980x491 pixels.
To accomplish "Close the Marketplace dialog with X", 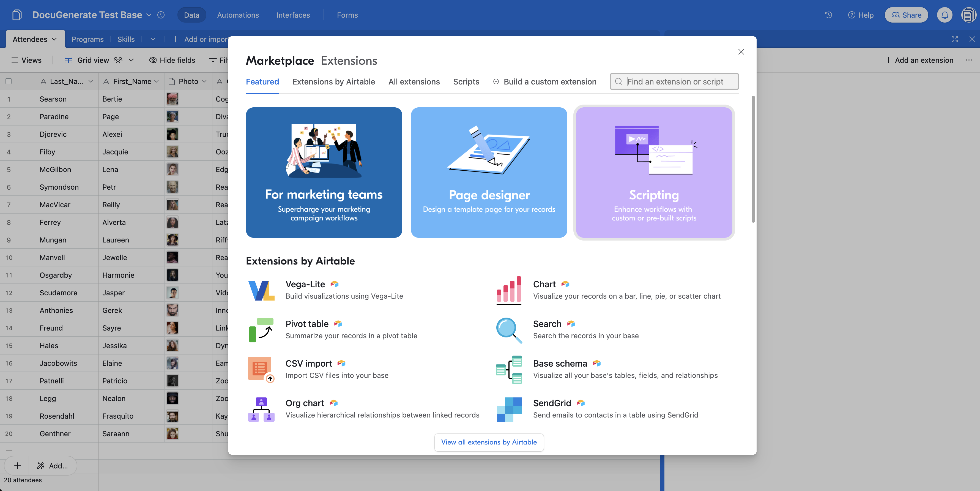I will (x=741, y=52).
